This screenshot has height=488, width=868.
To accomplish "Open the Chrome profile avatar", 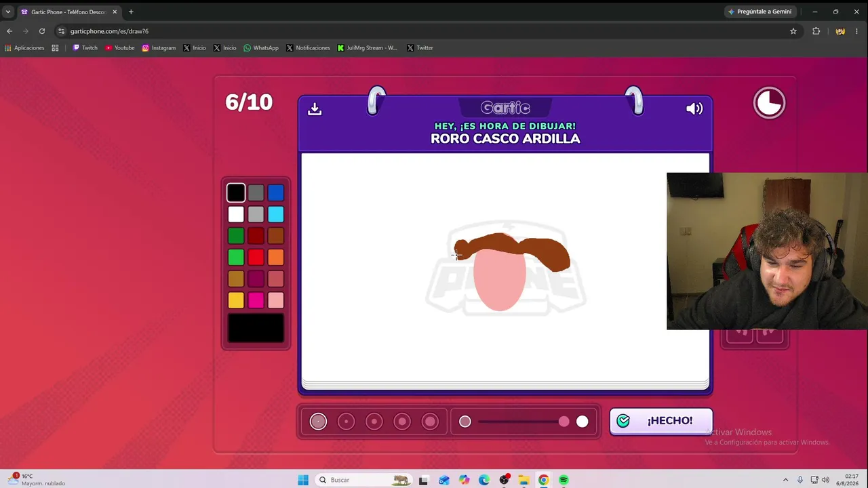I will 840,31.
